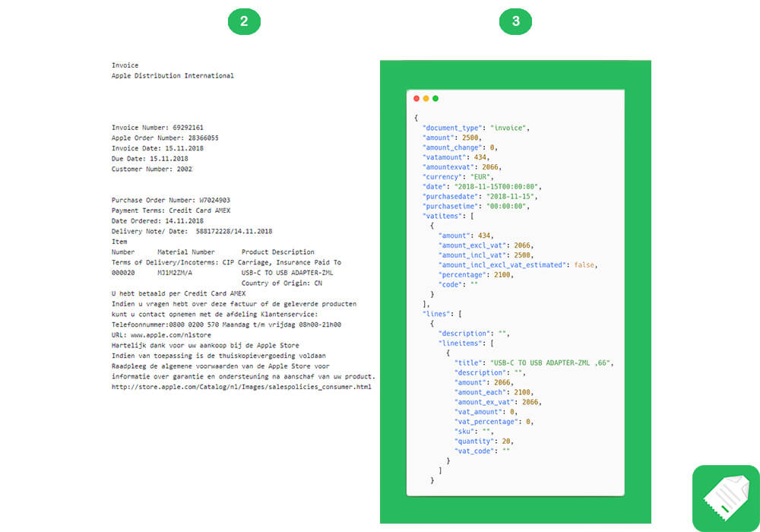Click the top-level "amount": 2500 line
760x532 pixels.
[x=451, y=138]
